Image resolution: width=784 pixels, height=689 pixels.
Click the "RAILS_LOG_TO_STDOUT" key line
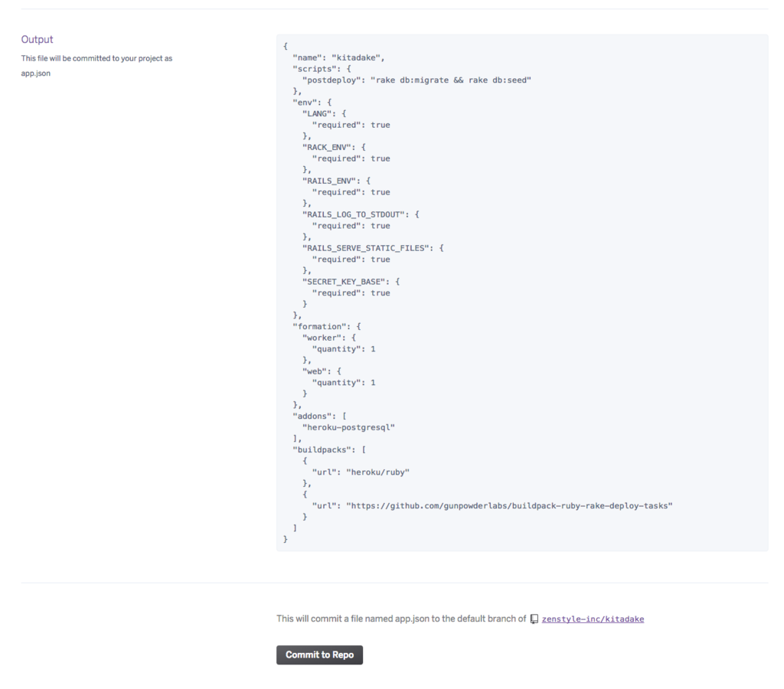361,214
